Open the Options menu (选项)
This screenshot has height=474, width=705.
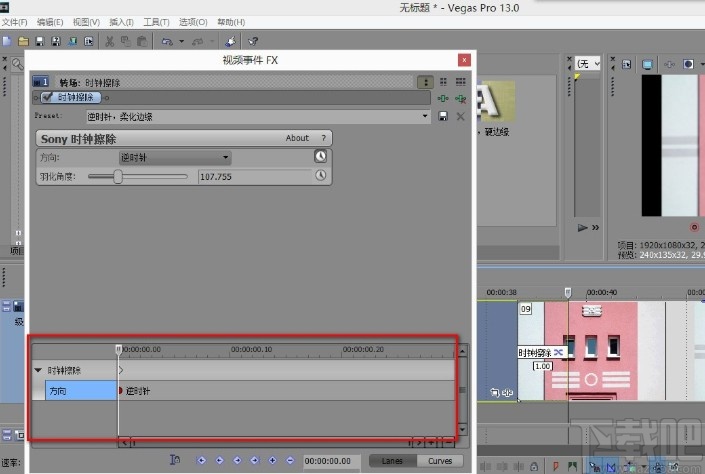point(193,22)
